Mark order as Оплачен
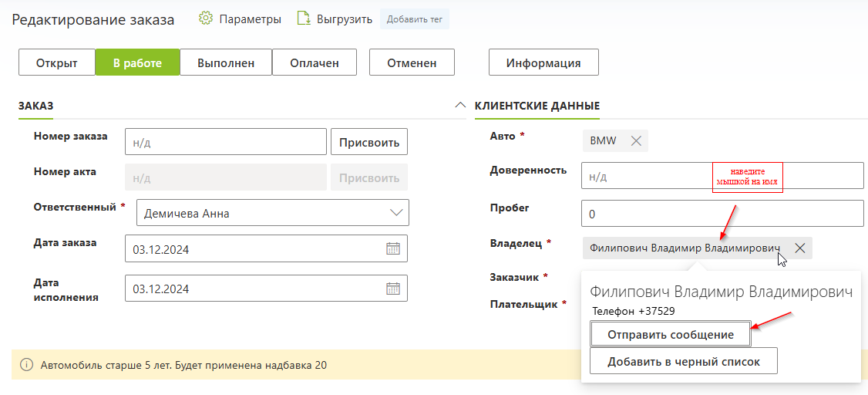This screenshot has width=868, height=395. click(314, 62)
